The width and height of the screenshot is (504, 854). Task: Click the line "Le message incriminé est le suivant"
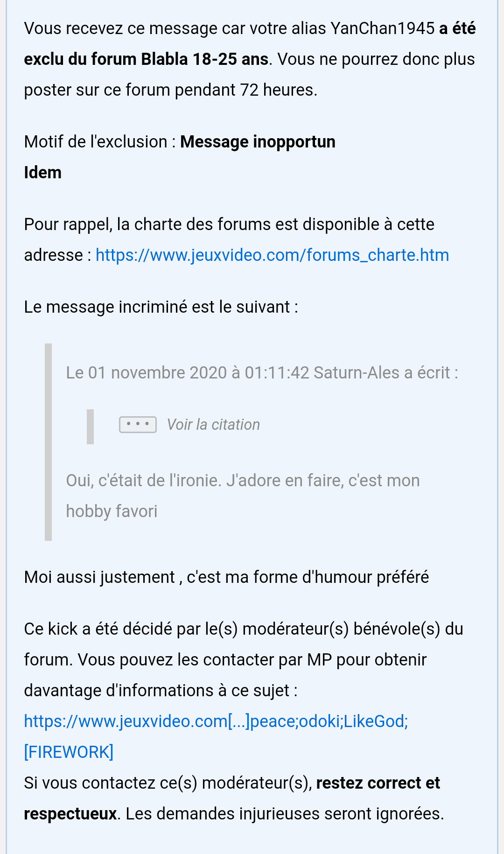[x=161, y=307]
